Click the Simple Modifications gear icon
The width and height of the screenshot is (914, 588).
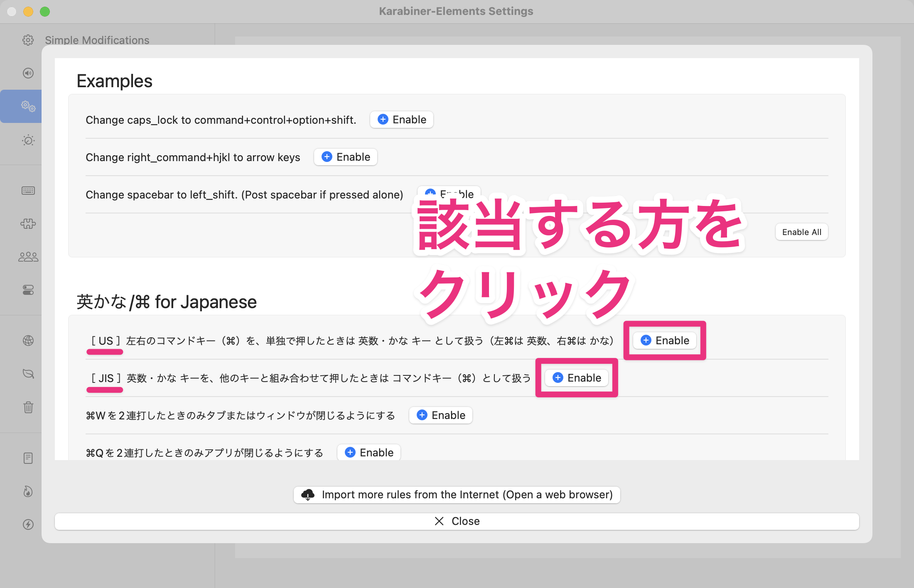pos(28,40)
